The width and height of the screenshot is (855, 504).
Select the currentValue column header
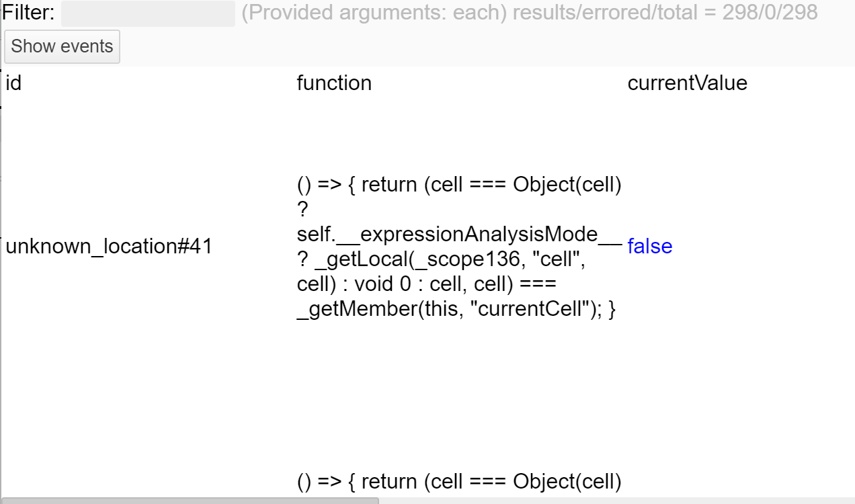point(687,83)
